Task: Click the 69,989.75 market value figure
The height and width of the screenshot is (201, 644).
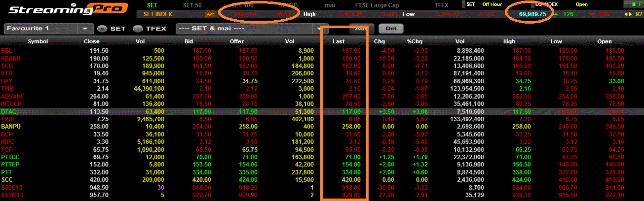Action: coord(532,14)
